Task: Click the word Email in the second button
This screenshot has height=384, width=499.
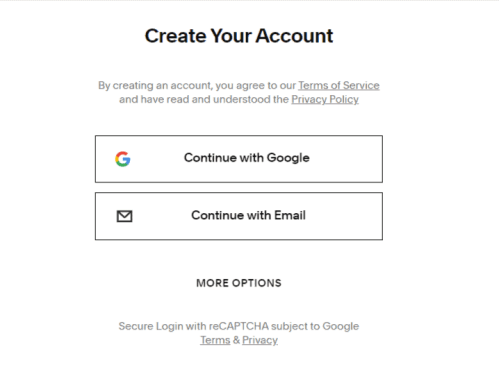Action: click(290, 215)
